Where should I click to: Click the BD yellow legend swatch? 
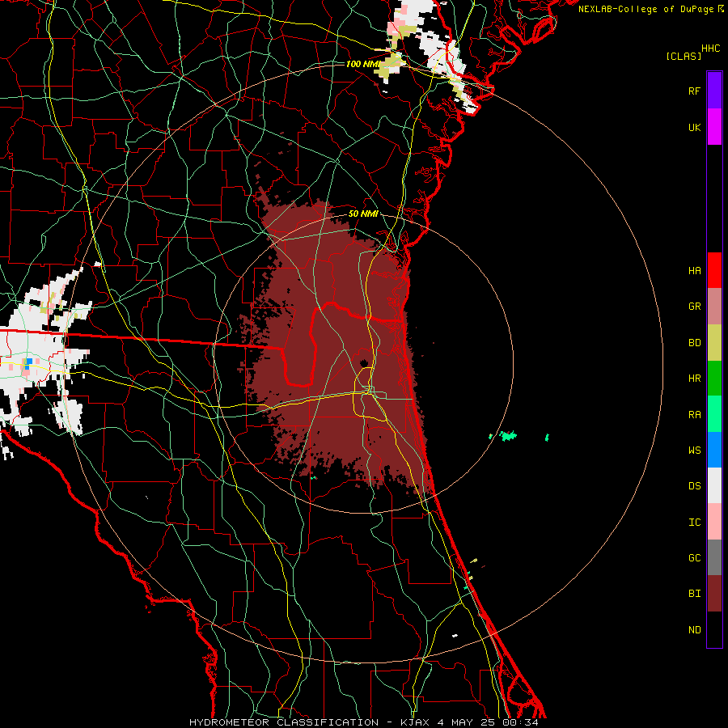click(x=714, y=343)
